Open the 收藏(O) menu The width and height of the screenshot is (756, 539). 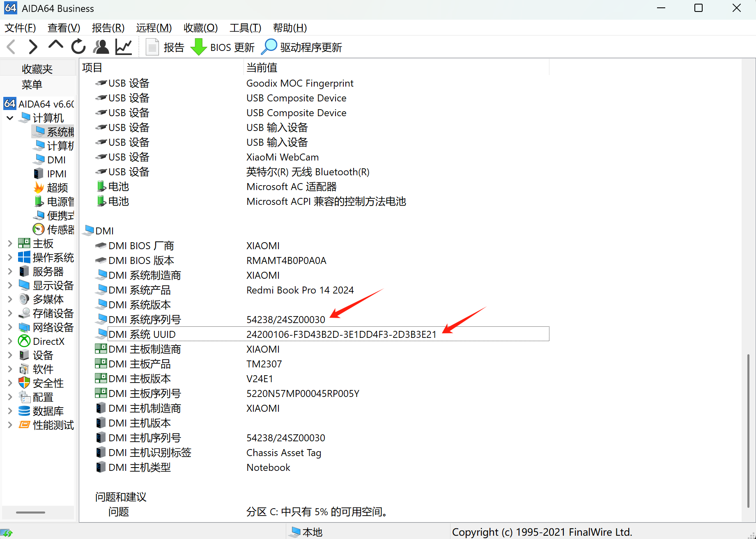[x=200, y=28]
